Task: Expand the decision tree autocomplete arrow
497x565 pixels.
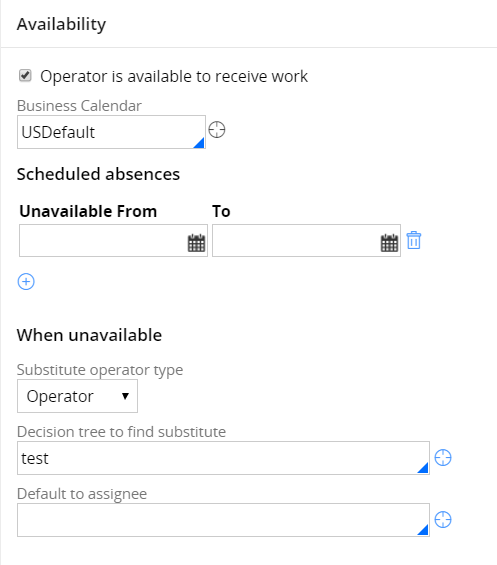Action: pyautogui.click(x=423, y=468)
